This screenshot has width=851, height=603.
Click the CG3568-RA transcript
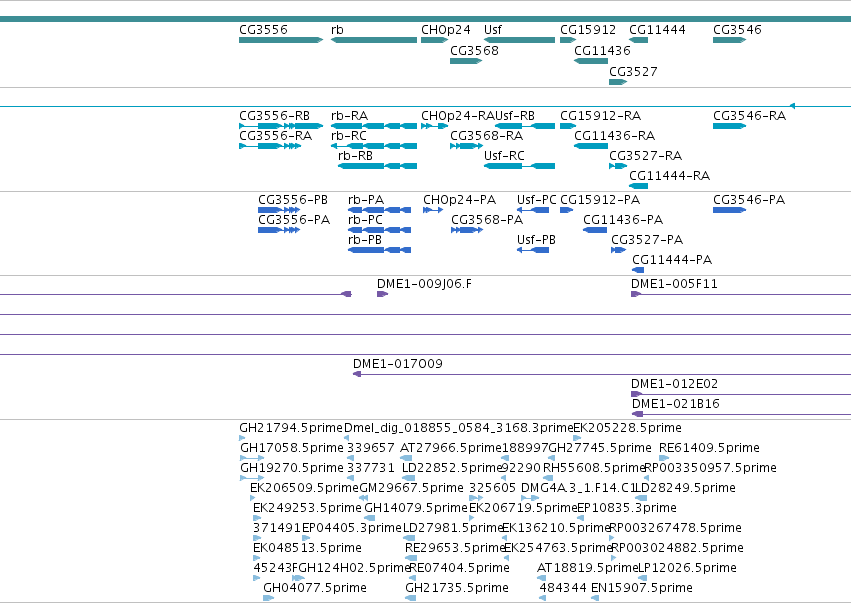coord(467,146)
